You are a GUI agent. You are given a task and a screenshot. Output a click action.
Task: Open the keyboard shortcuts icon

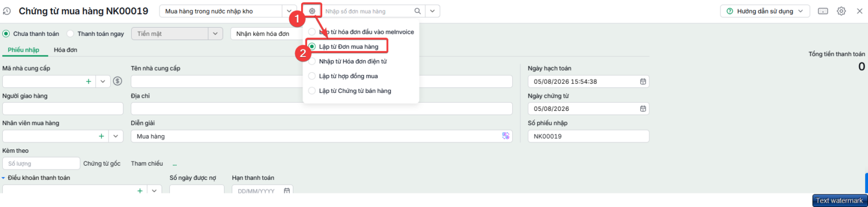(823, 11)
